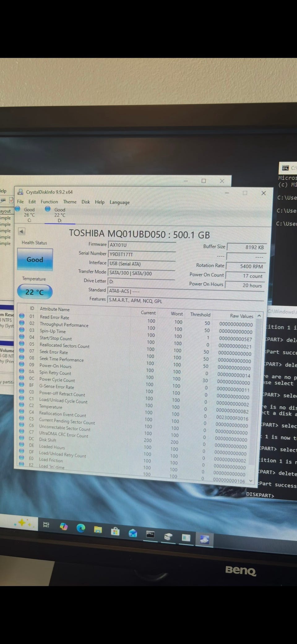Click the Features field
The width and height of the screenshot is (297, 644).
pos(186,301)
